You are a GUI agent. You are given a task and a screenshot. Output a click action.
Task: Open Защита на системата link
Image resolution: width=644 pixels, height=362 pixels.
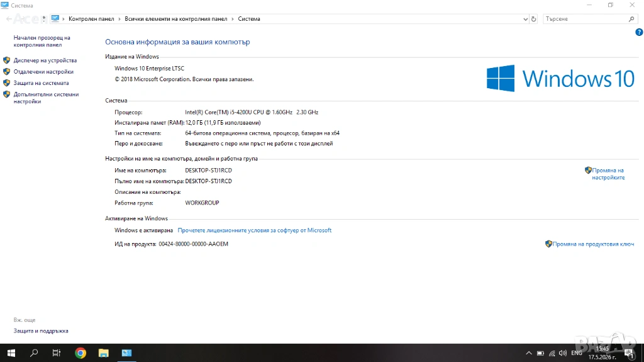point(41,82)
